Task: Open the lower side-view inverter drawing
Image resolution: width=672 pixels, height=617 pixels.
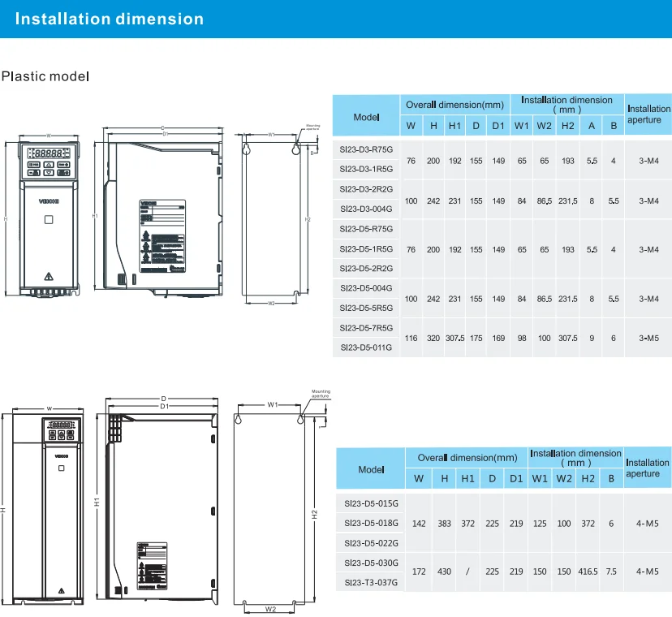Action: coord(162,509)
